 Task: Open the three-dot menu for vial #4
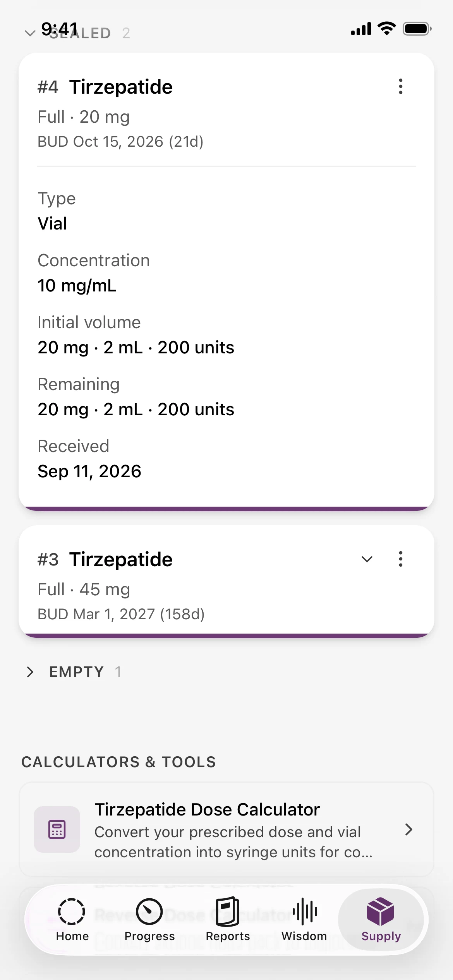click(401, 86)
